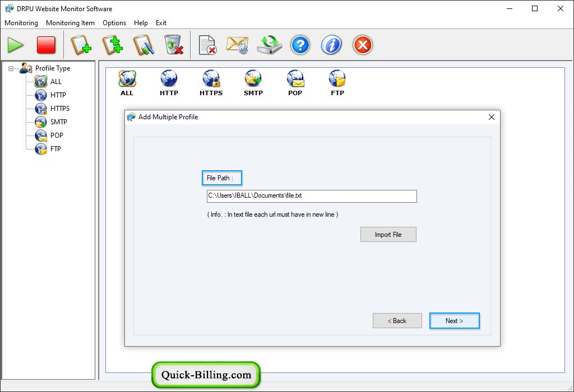Minimize the DRPU Website Monitor window
This screenshot has width=574, height=392.
[x=509, y=8]
